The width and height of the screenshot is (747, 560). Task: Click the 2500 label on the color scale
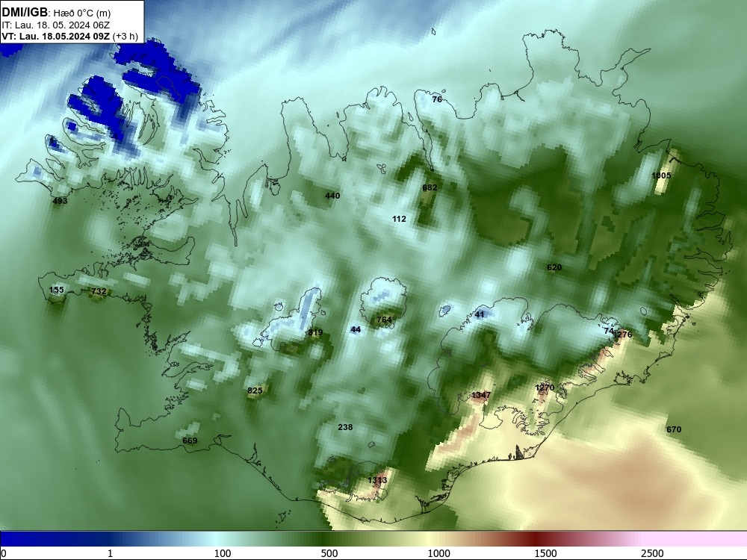(652, 553)
